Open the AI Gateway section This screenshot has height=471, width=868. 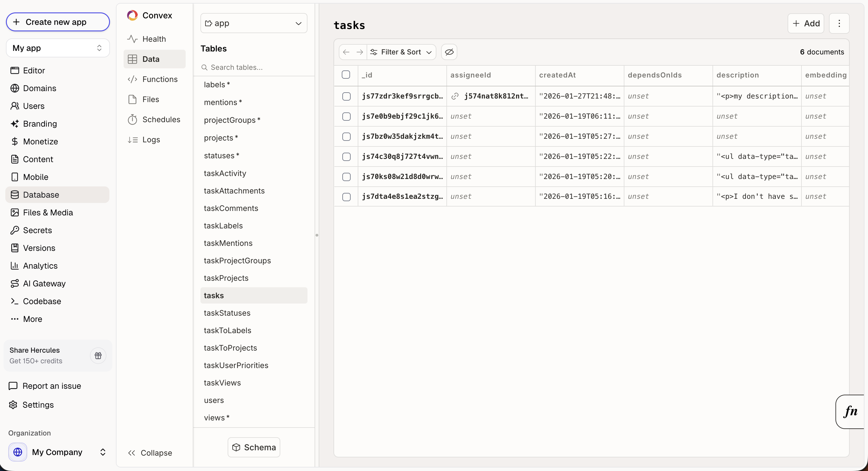tap(44, 283)
